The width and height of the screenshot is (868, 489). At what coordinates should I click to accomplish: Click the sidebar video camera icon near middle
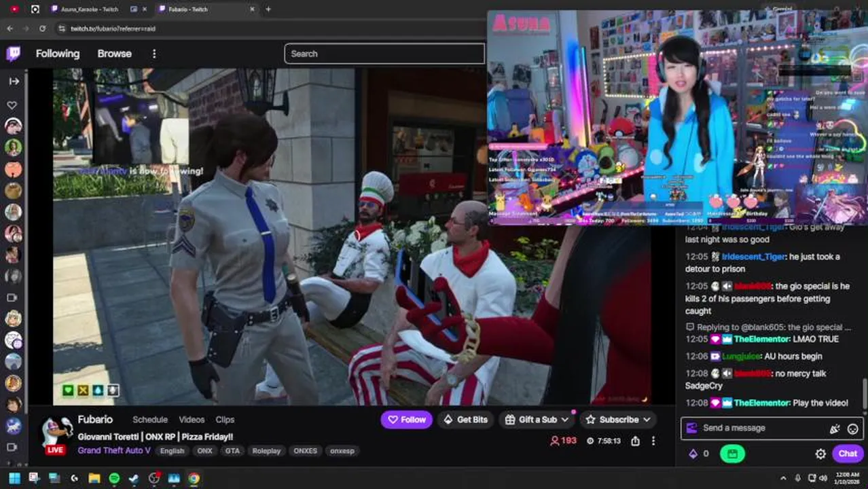12,297
